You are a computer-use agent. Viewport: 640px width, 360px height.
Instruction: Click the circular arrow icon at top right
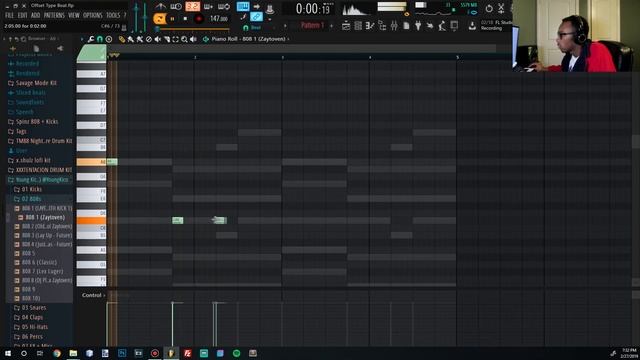[489, 8]
